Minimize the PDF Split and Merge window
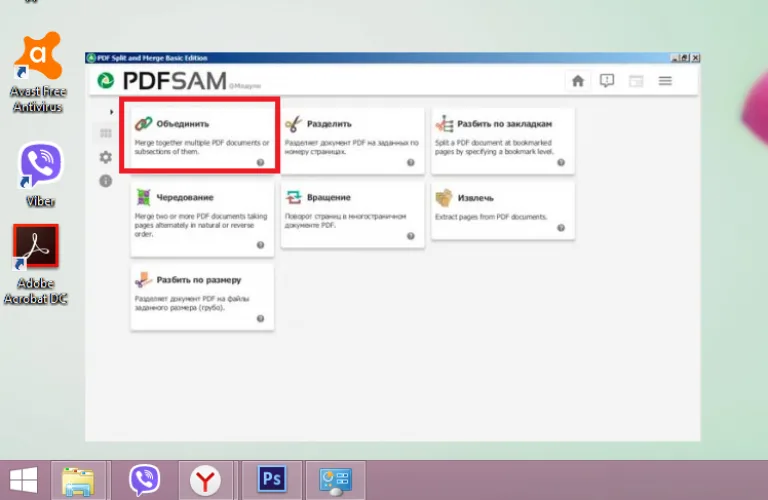768x500 pixels. (x=674, y=58)
